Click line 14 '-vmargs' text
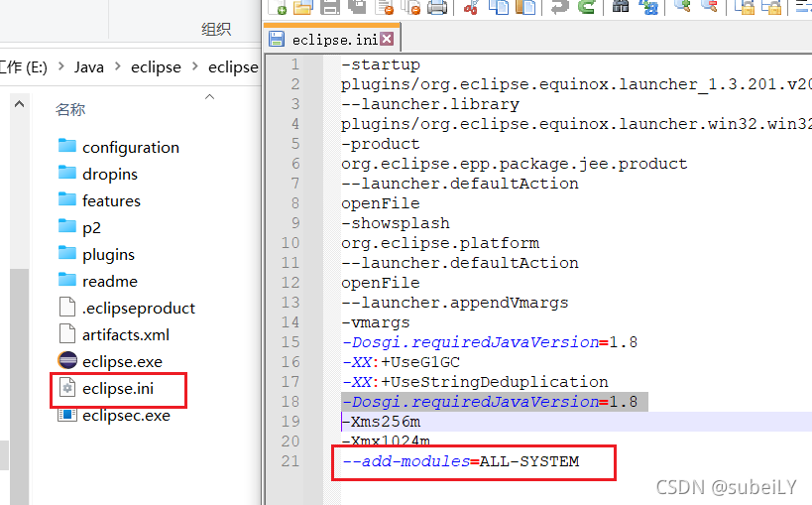The height and width of the screenshot is (505, 812). click(x=376, y=322)
